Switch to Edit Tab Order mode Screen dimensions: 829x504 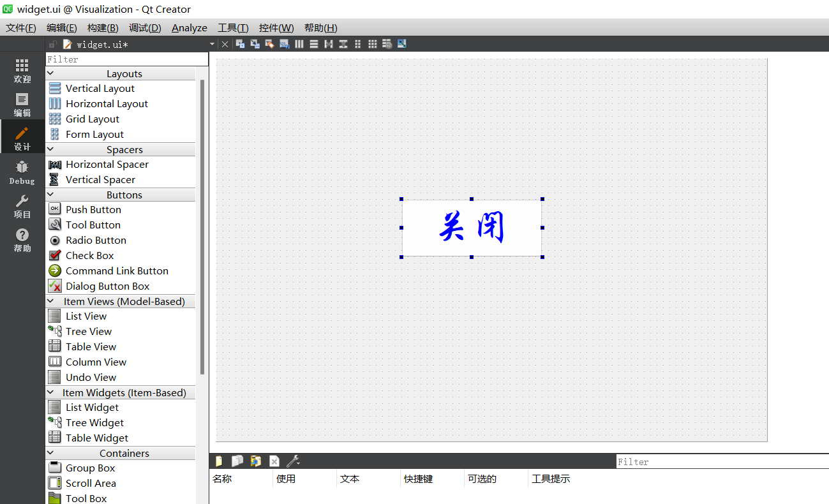284,44
